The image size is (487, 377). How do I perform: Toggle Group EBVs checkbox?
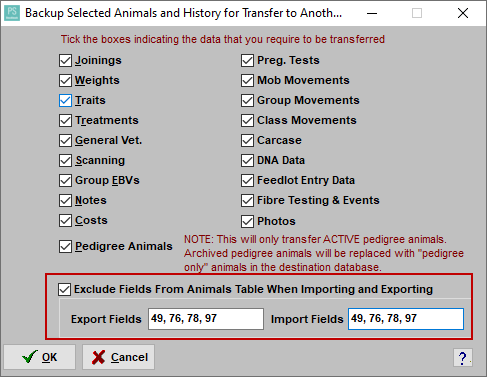pyautogui.click(x=65, y=181)
